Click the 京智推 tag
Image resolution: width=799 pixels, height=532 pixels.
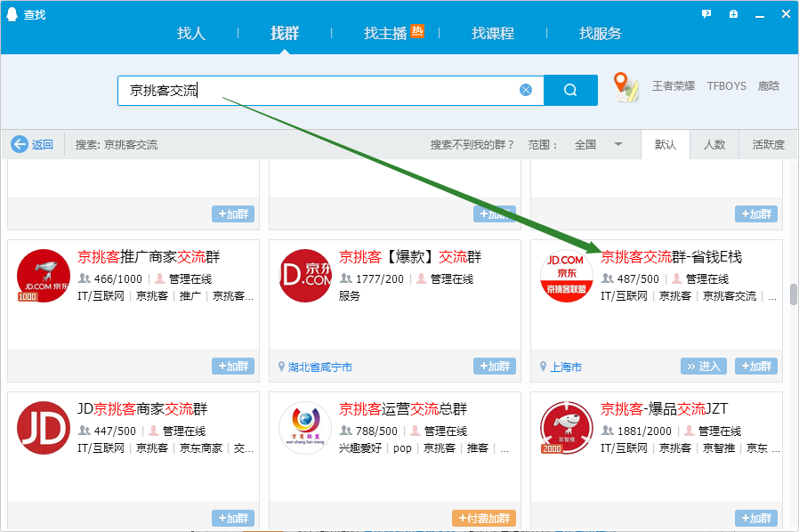719,447
